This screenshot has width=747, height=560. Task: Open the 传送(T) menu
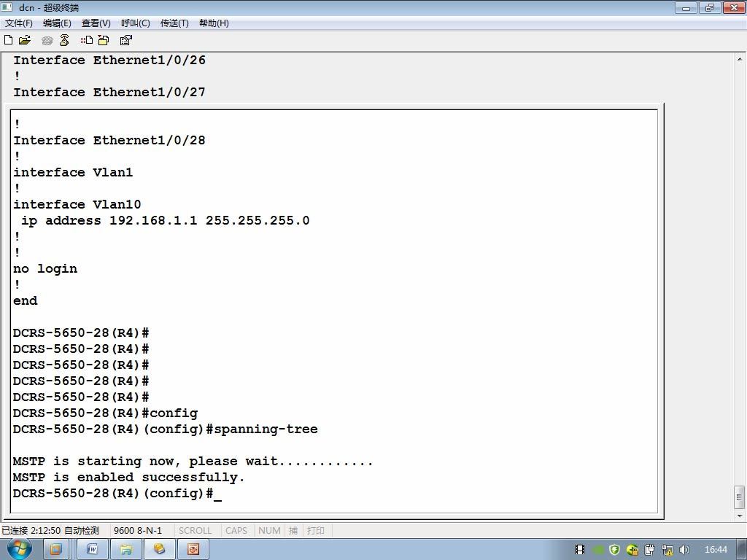tap(174, 23)
